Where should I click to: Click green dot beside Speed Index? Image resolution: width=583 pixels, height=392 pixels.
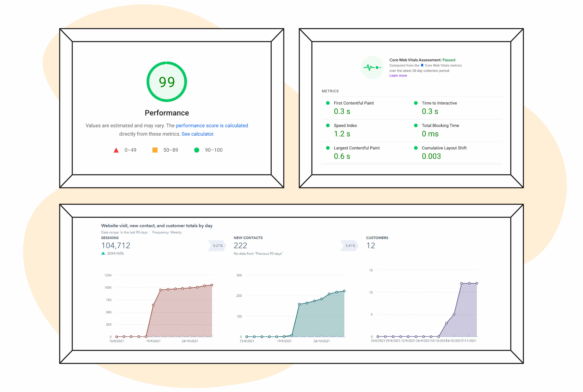[x=328, y=126]
